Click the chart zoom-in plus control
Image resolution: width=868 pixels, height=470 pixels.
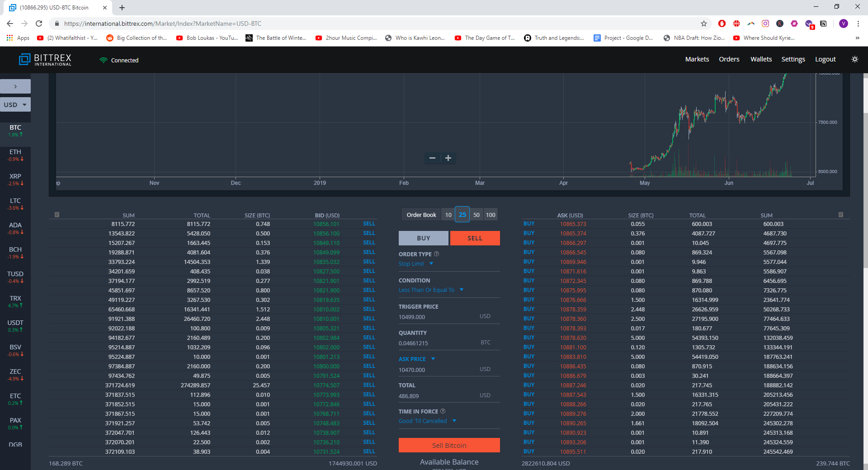[x=448, y=158]
